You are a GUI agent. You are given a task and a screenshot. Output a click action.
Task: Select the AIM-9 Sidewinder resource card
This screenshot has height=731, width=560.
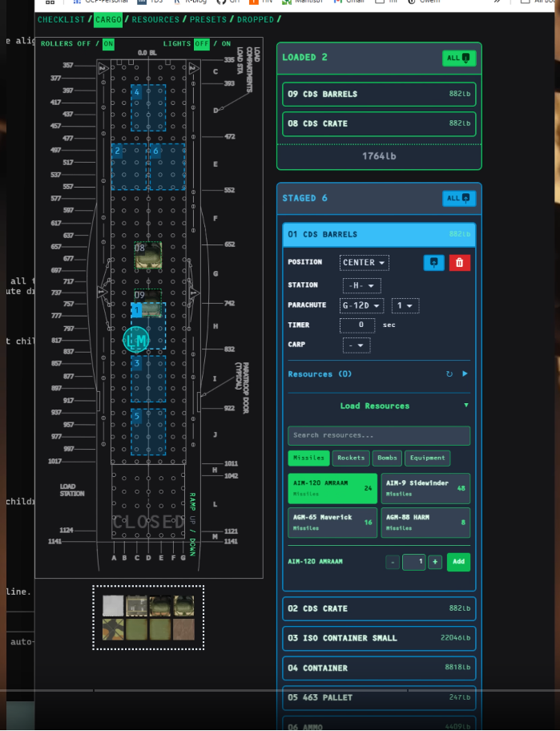425,488
